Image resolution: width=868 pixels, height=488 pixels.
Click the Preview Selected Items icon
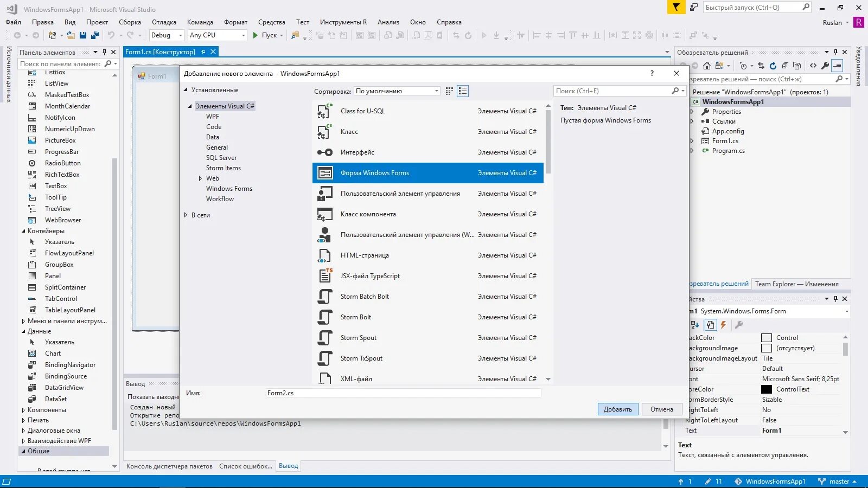pos(838,66)
